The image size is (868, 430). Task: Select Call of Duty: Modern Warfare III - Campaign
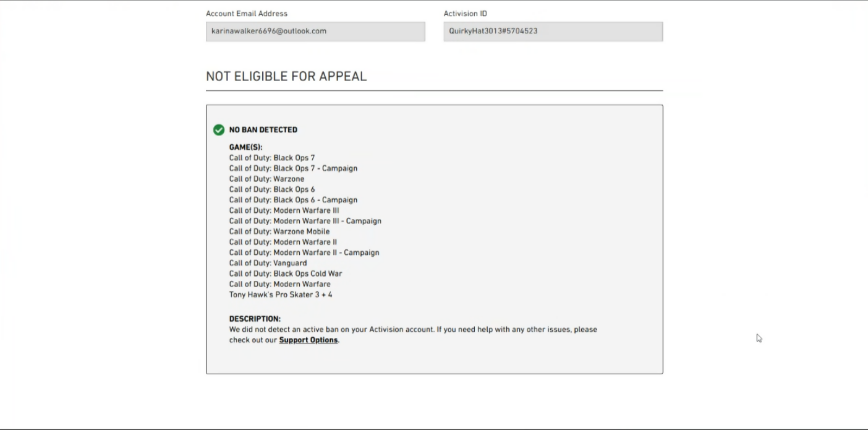(x=305, y=221)
